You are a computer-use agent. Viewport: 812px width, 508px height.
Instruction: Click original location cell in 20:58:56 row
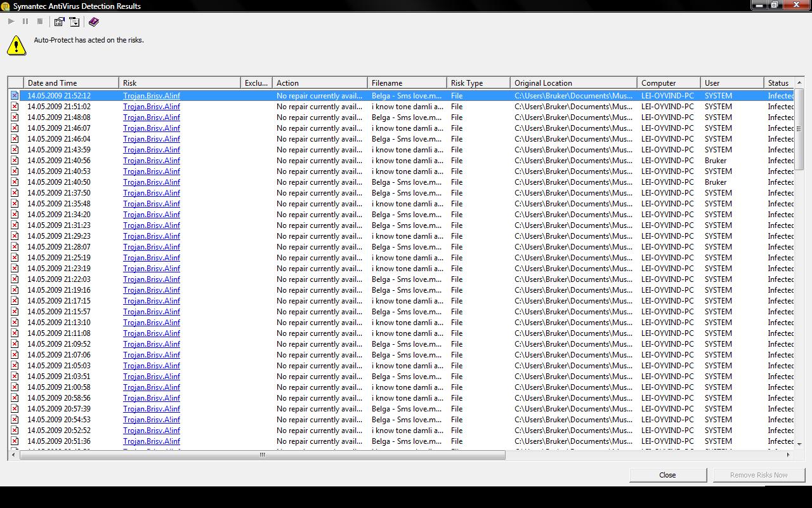(573, 398)
